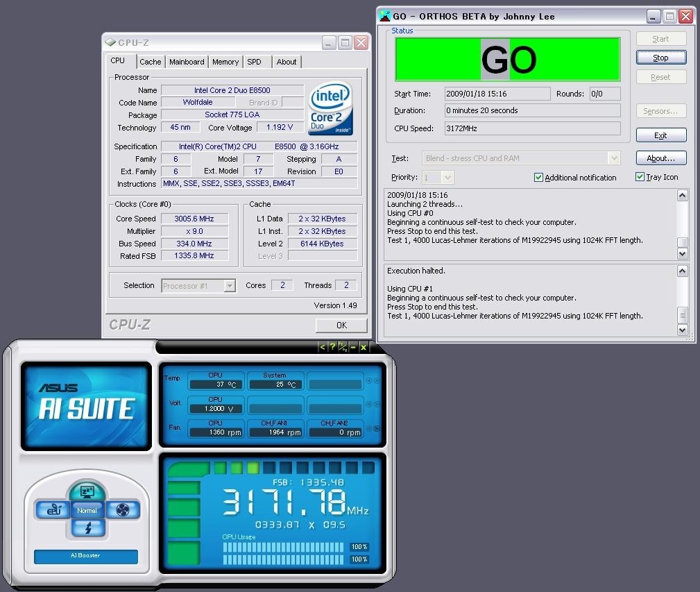Image resolution: width=700 pixels, height=592 pixels.
Task: Click CH_FAN1 reading '1964 rpm'
Action: tap(275, 432)
